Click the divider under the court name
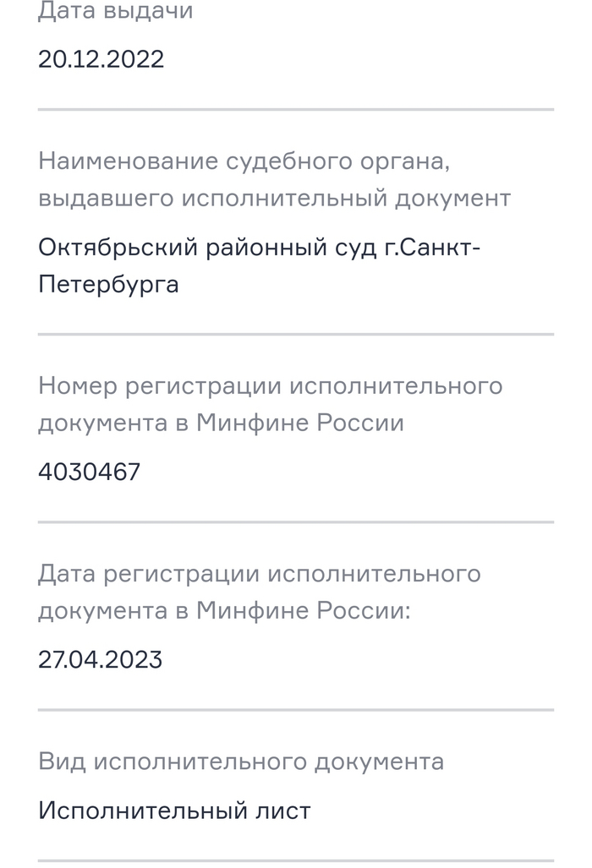Image resolution: width=592 pixels, height=868 pixels. 295,335
